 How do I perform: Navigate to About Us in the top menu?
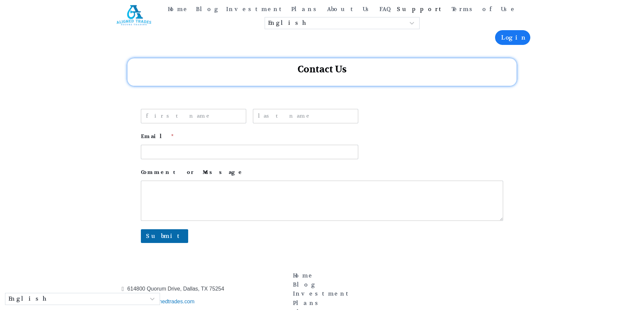click(x=347, y=9)
